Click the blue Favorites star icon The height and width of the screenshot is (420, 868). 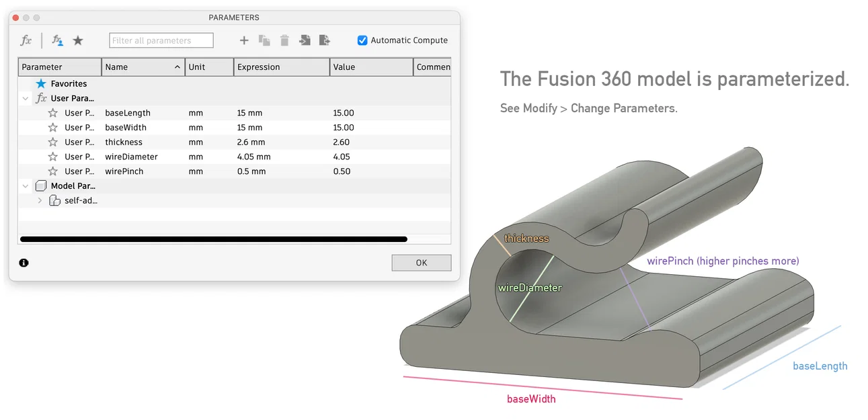coord(41,84)
